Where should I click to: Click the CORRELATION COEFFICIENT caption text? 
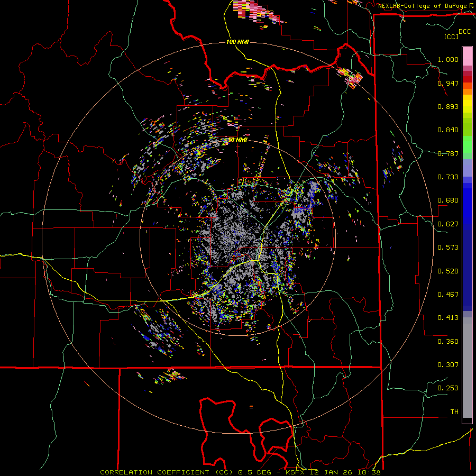point(154,472)
